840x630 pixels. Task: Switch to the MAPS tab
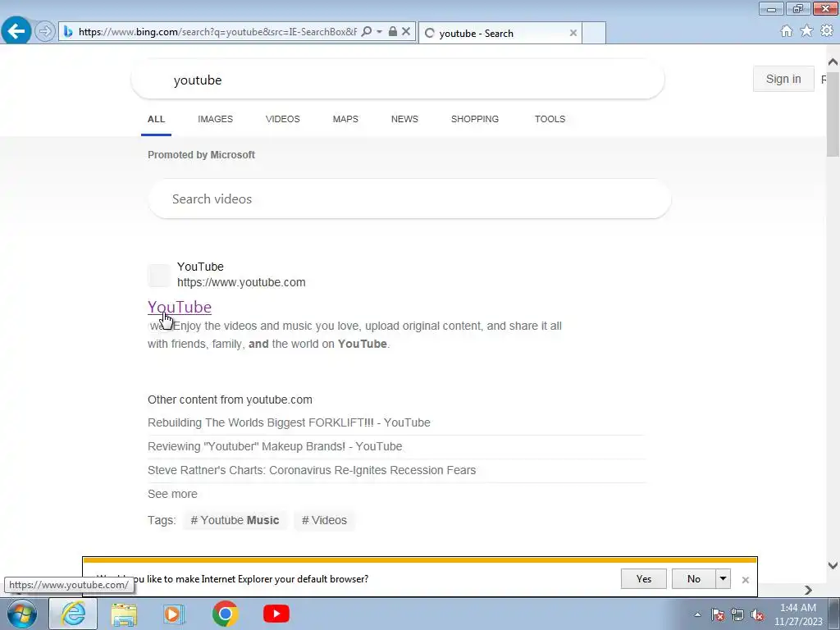click(345, 119)
